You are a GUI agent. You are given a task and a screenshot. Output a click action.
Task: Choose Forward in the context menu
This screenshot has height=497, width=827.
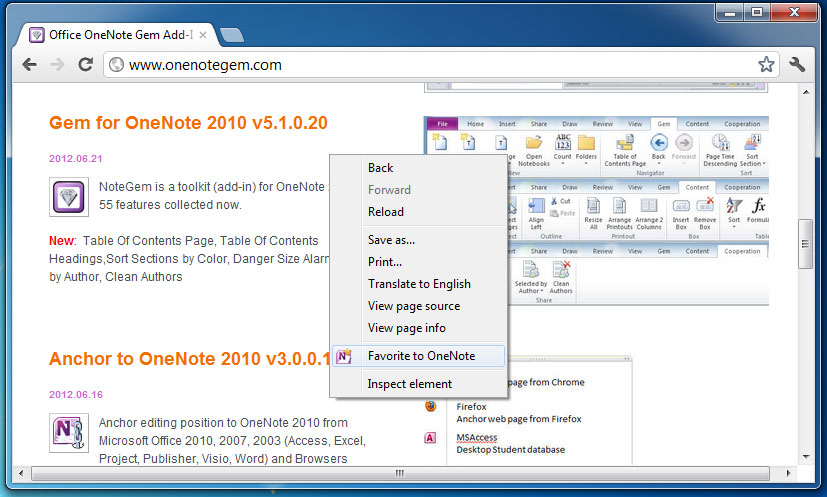pos(418,190)
